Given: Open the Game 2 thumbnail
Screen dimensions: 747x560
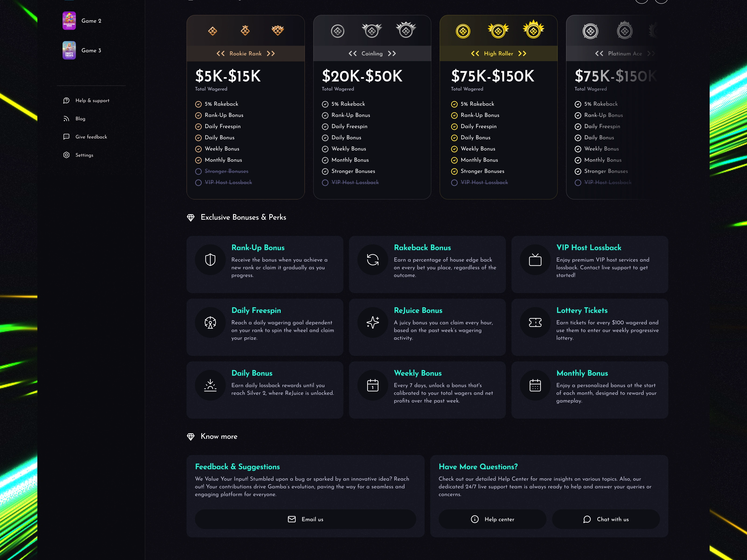Looking at the screenshot, I should [69, 21].
